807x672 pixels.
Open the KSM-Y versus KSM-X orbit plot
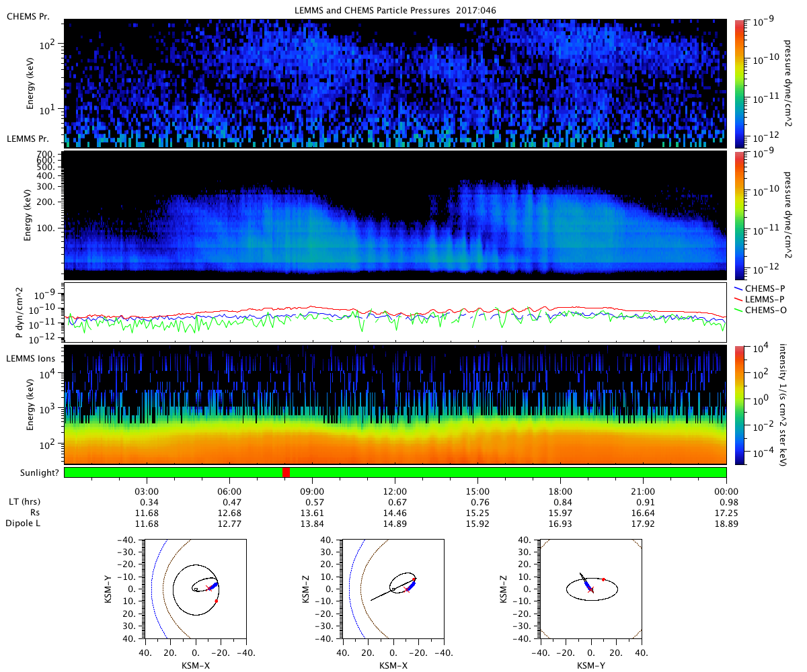pyautogui.click(x=195, y=588)
